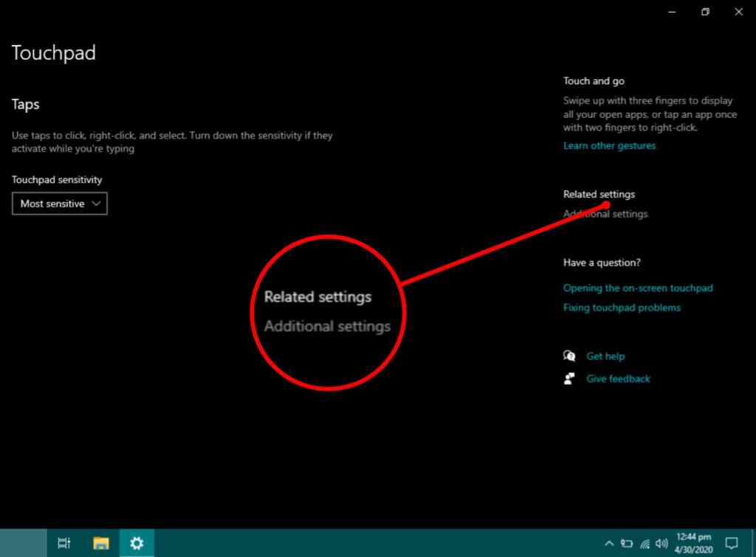This screenshot has height=557, width=756.
Task: Click the Learn other gestures link
Action: click(610, 145)
